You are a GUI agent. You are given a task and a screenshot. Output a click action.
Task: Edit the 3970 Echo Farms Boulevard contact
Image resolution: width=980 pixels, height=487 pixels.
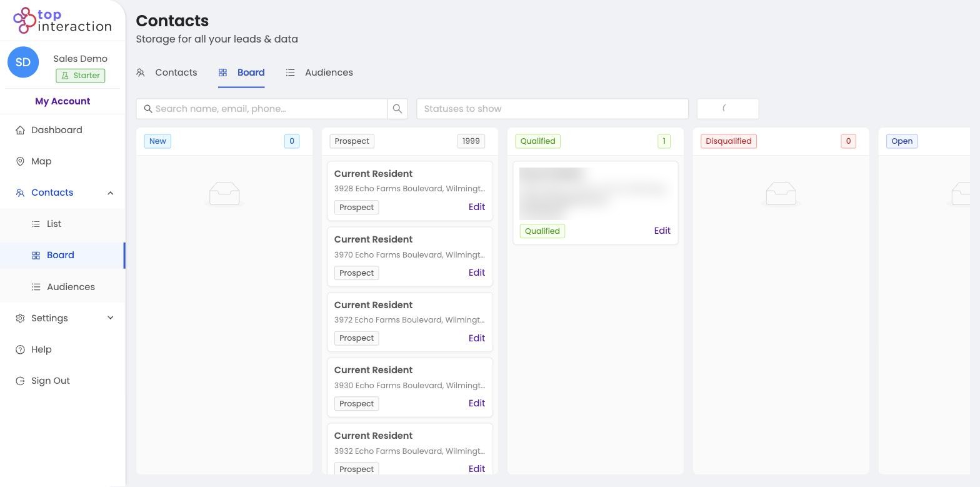477,273
